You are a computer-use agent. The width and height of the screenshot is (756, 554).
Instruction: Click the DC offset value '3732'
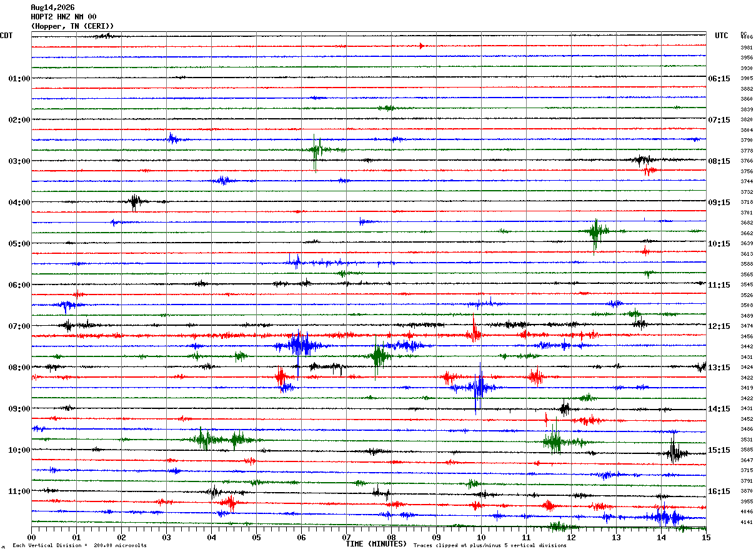pos(747,192)
